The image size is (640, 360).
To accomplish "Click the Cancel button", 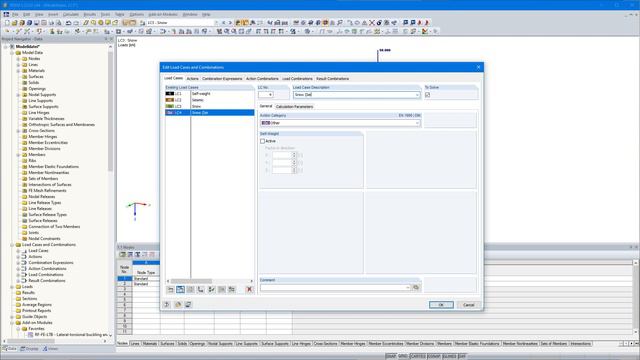I will pos(469,305).
